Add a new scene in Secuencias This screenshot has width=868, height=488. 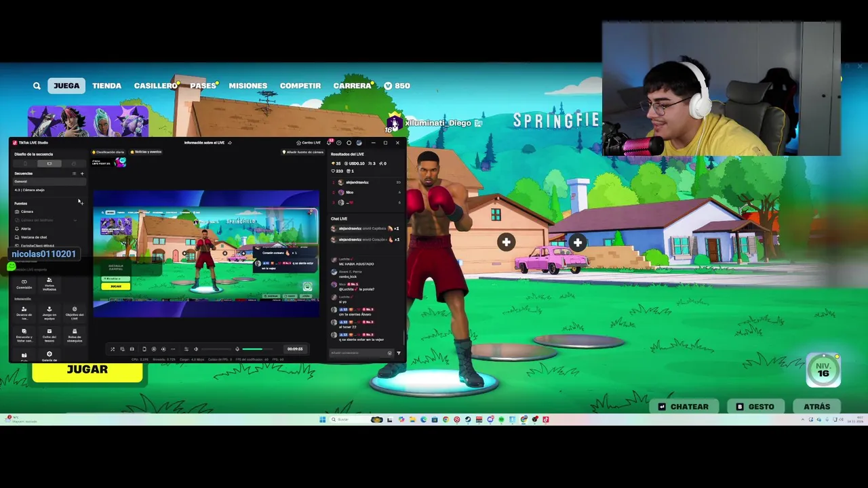click(x=82, y=174)
